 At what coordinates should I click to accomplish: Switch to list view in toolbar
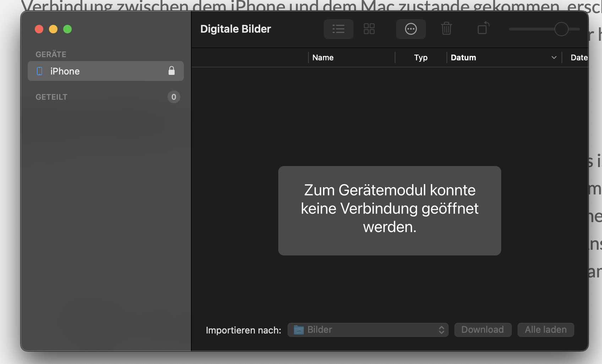338,29
